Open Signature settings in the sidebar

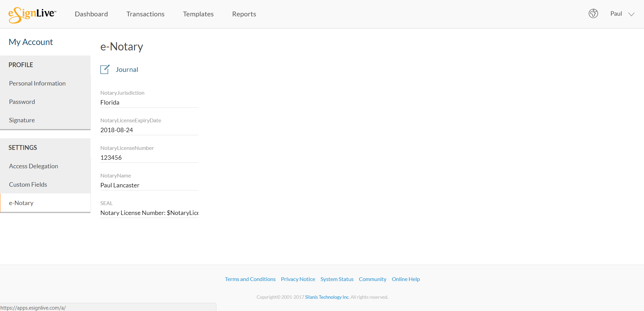click(x=45, y=120)
